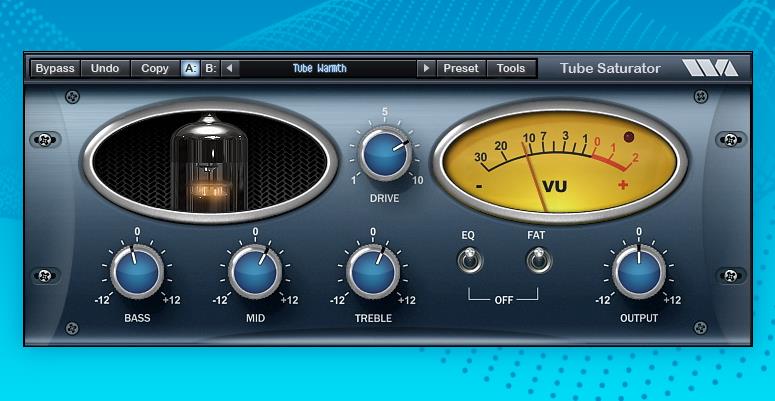Click the OUTPUT label text

click(639, 318)
